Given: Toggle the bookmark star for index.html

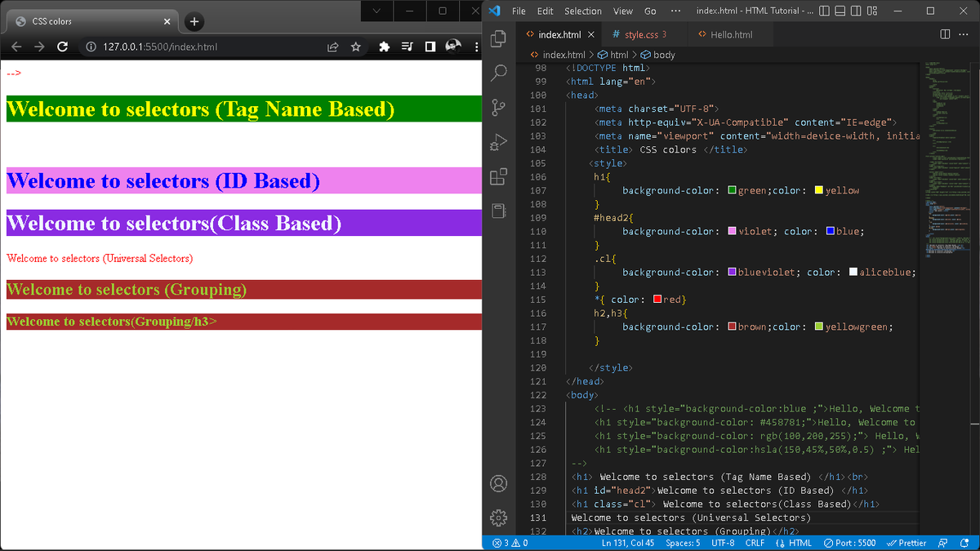Looking at the screenshot, I should coord(355,47).
